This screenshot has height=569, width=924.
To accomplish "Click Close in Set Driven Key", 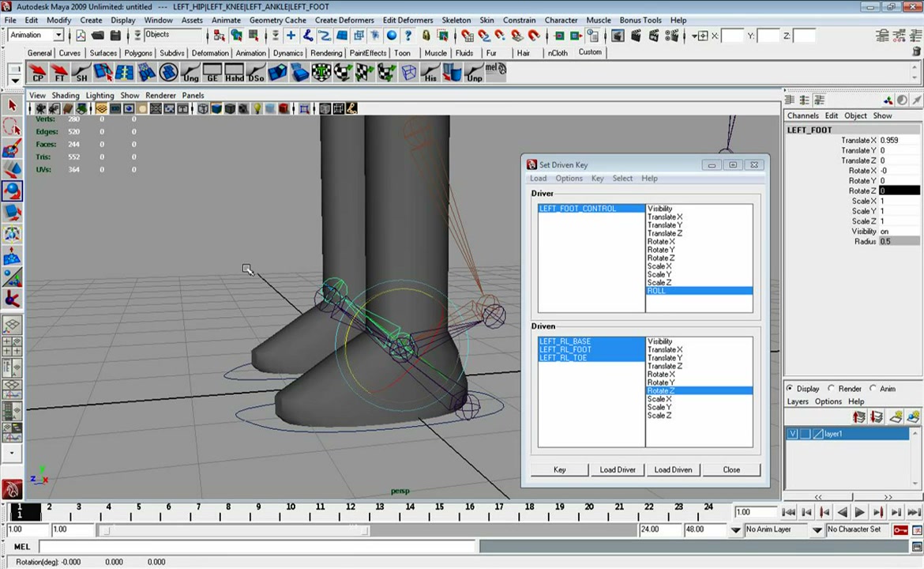I will click(731, 470).
